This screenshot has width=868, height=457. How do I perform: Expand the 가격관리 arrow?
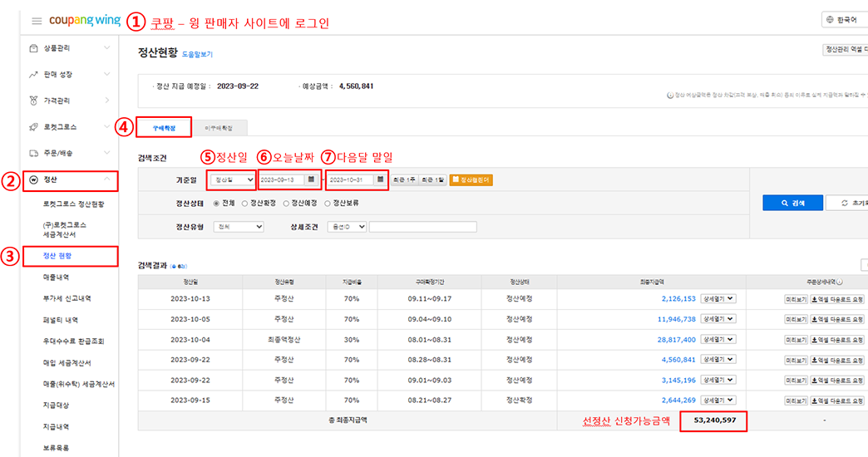[107, 101]
